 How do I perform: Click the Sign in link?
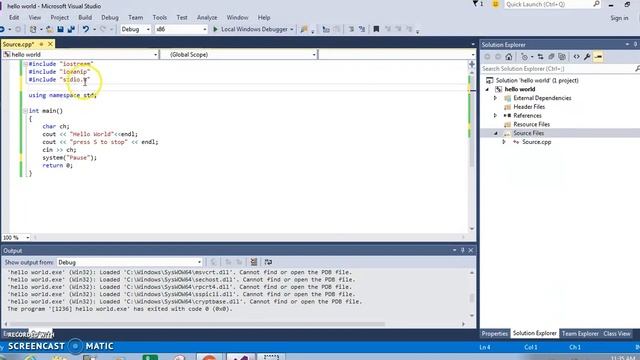click(x=619, y=18)
